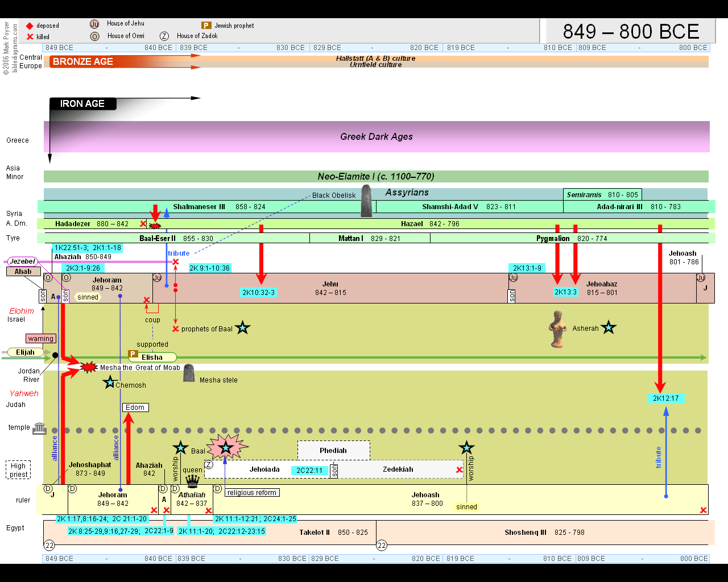The width and height of the screenshot is (728, 582).
Task: Click the House of Zadok legend circle
Action: tap(164, 36)
